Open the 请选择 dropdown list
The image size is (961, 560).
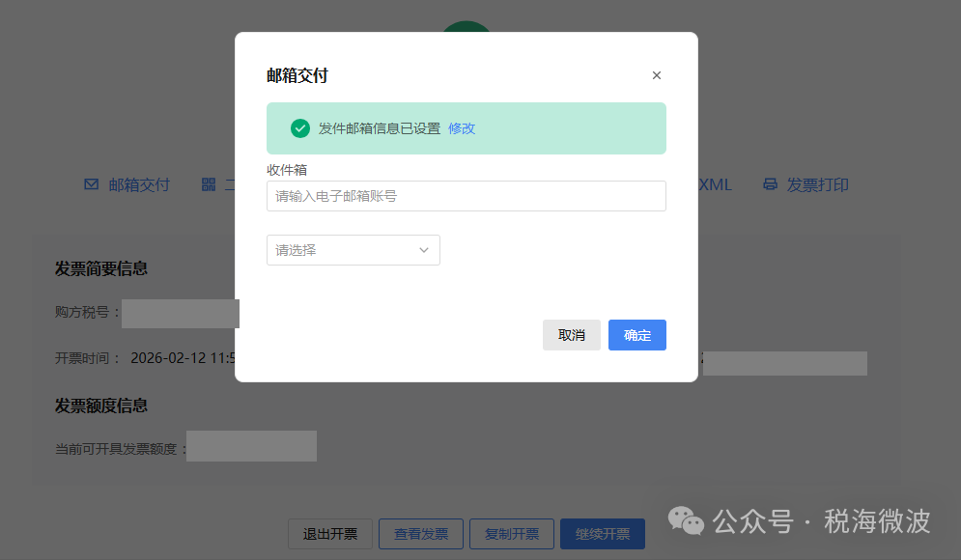click(x=353, y=250)
